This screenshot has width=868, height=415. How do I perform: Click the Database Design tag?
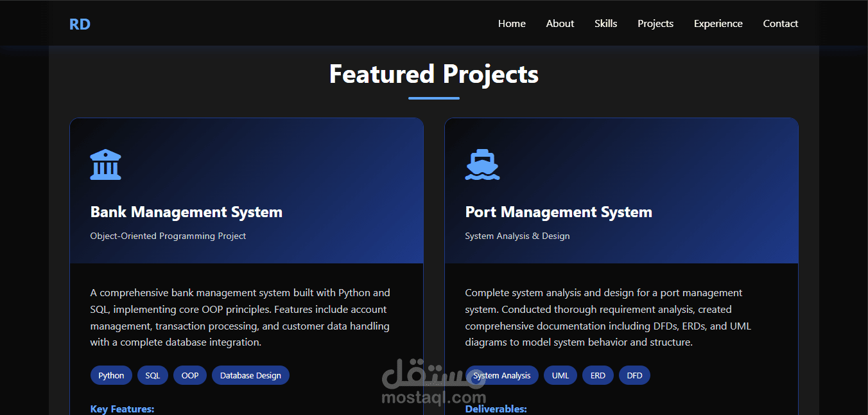tap(250, 375)
